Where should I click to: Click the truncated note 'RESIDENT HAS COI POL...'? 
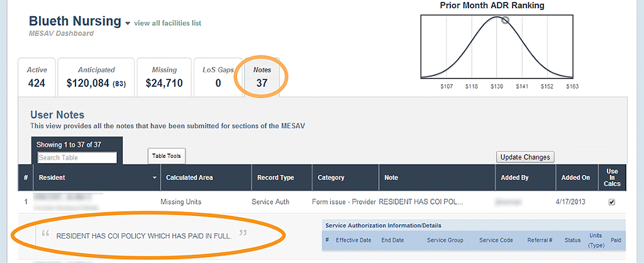point(421,202)
